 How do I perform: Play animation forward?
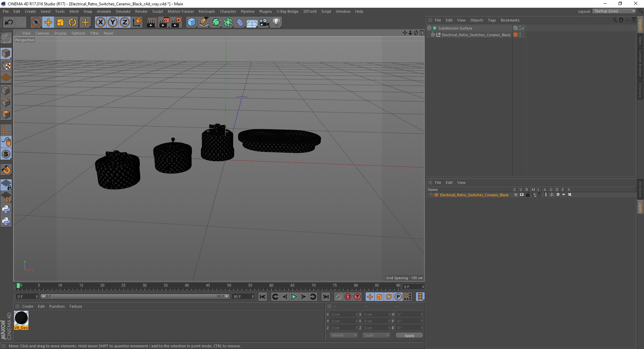click(294, 297)
